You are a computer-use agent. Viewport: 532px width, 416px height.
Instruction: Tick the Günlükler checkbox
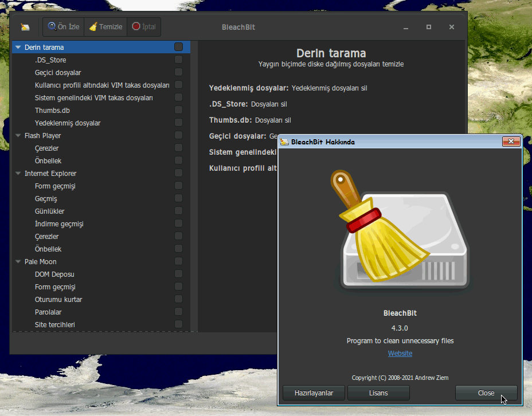[178, 211]
